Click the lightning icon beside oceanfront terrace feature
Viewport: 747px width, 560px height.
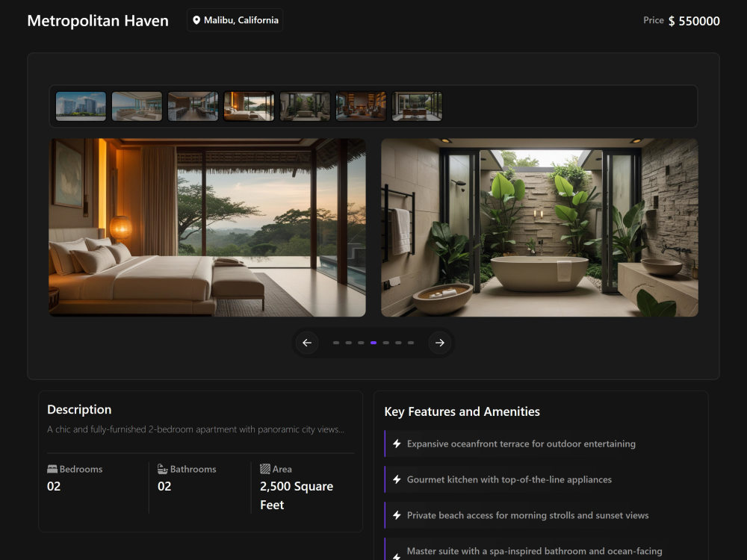click(x=397, y=444)
